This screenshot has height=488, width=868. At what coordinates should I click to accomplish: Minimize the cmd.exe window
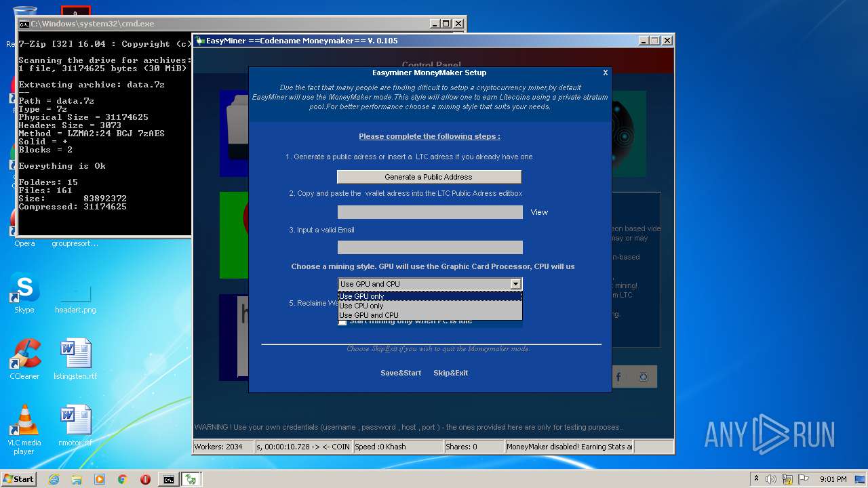[x=435, y=24]
